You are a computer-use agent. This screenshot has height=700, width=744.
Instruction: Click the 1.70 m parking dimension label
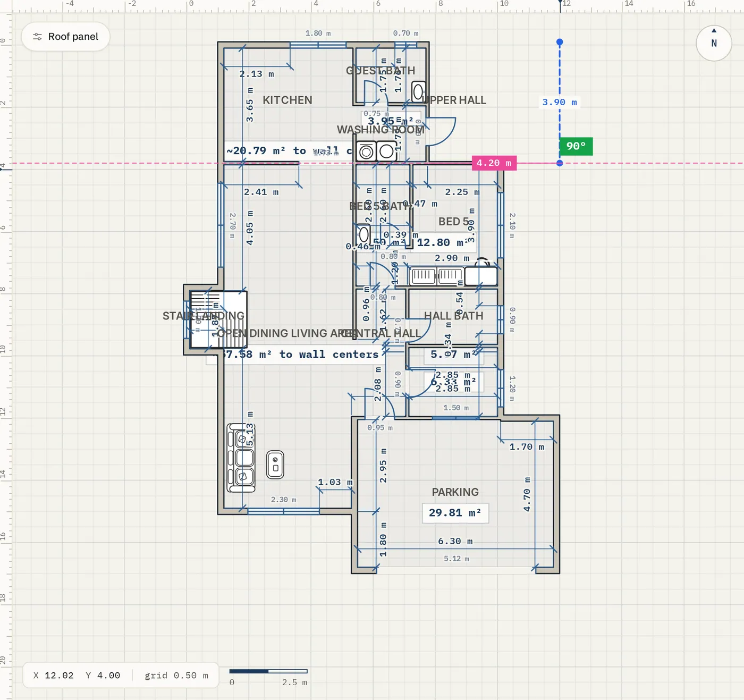(527, 447)
